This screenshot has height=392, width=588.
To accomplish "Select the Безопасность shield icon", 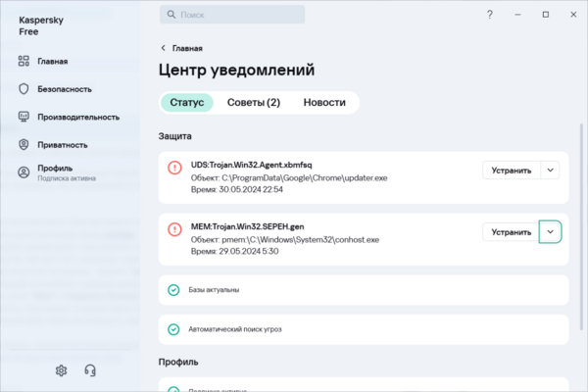I will 24,89.
